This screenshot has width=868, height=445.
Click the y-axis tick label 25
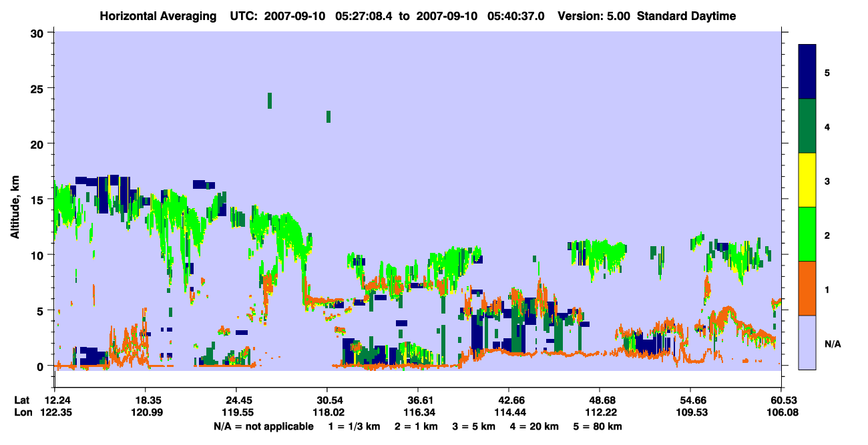pos(39,88)
